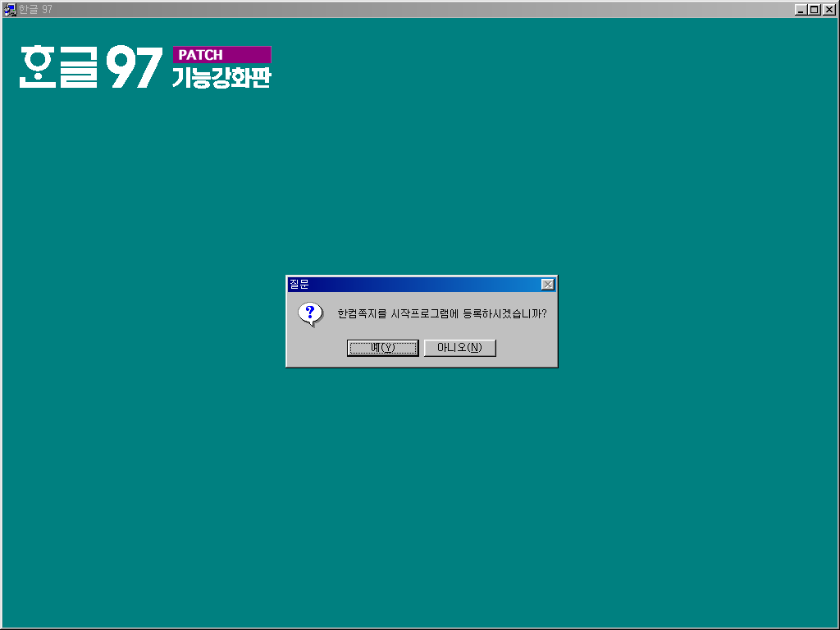The height and width of the screenshot is (630, 840).
Task: Click the 한글 97 window title icon
Action: point(10,9)
